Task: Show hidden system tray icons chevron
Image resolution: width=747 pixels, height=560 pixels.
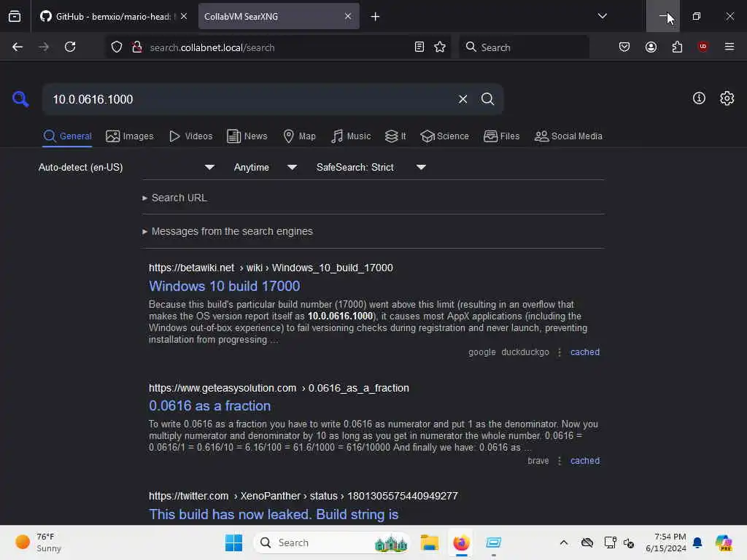Action: tap(564, 542)
